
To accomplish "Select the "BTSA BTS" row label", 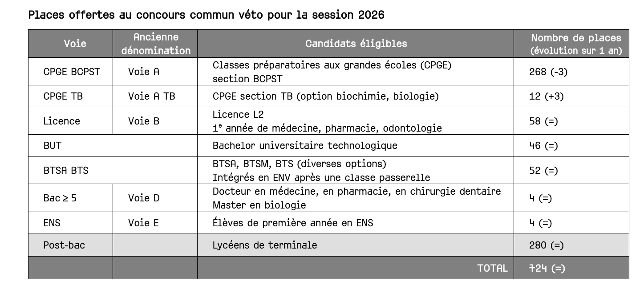I will tap(66, 171).
